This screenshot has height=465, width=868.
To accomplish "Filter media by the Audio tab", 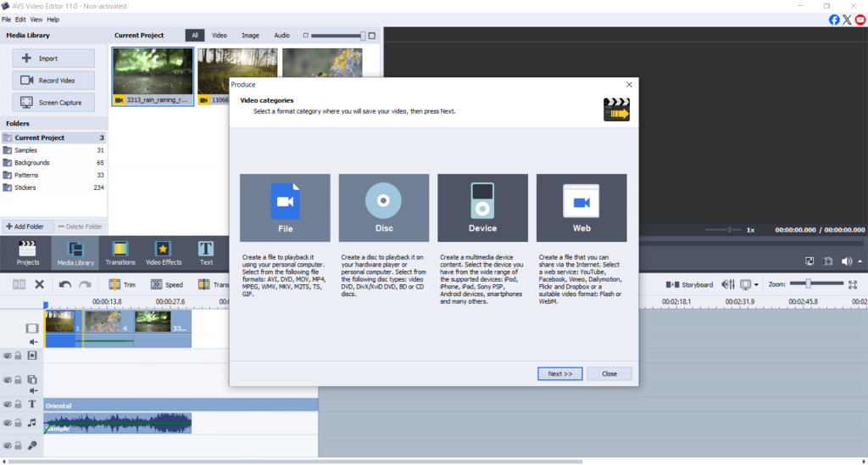I will 281,35.
